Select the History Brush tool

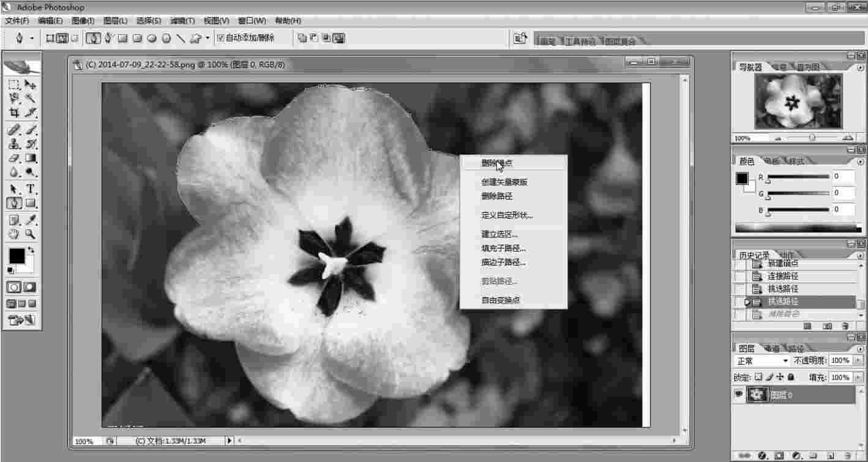click(30, 144)
